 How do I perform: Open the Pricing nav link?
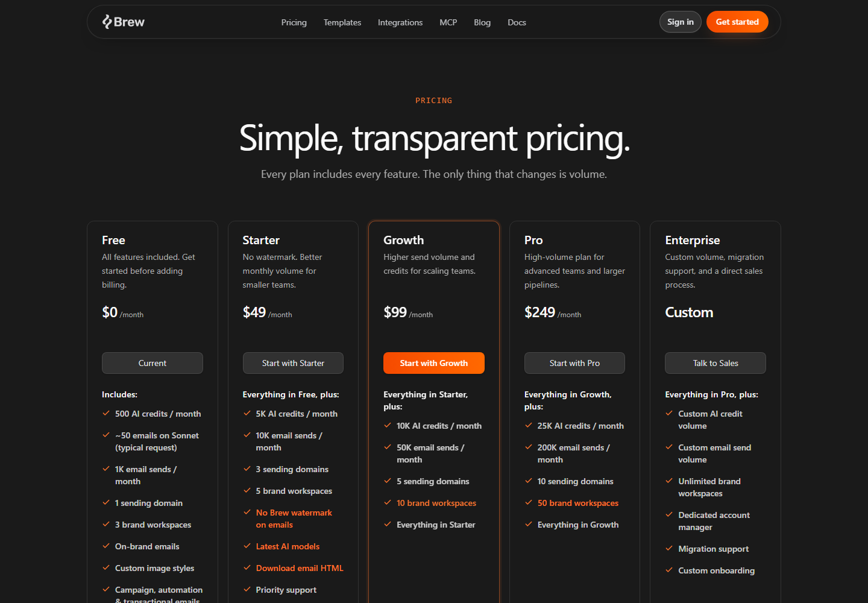point(294,22)
